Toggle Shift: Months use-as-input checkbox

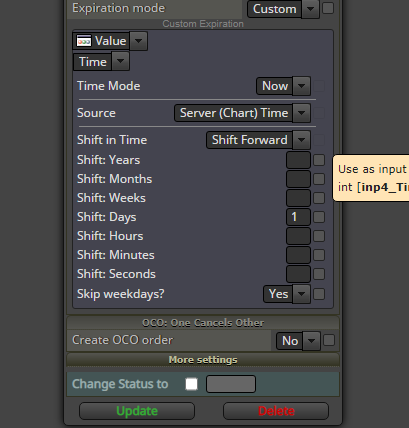tap(319, 179)
